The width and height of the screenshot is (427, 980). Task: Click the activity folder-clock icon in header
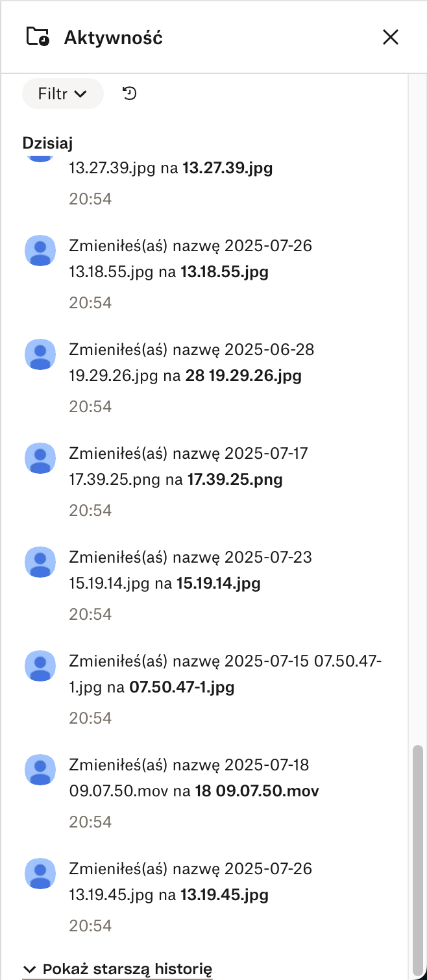(x=38, y=37)
